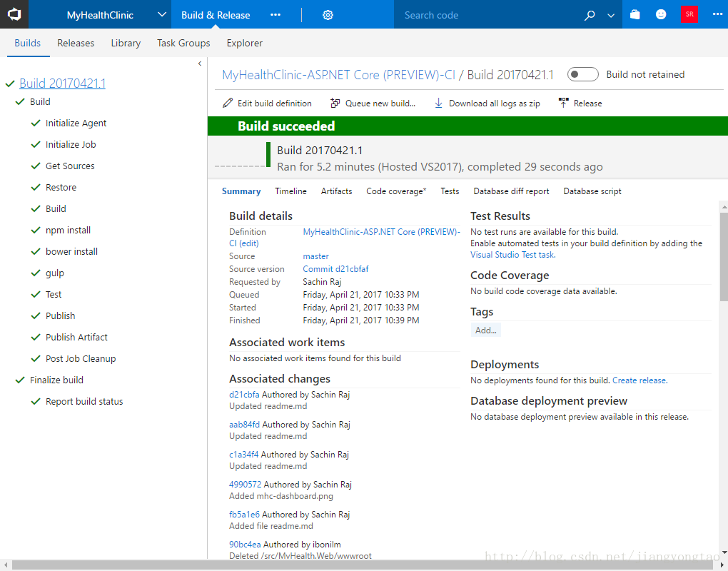Open the Build & Release hub
Image resolution: width=728 pixels, height=571 pixels.
click(216, 15)
